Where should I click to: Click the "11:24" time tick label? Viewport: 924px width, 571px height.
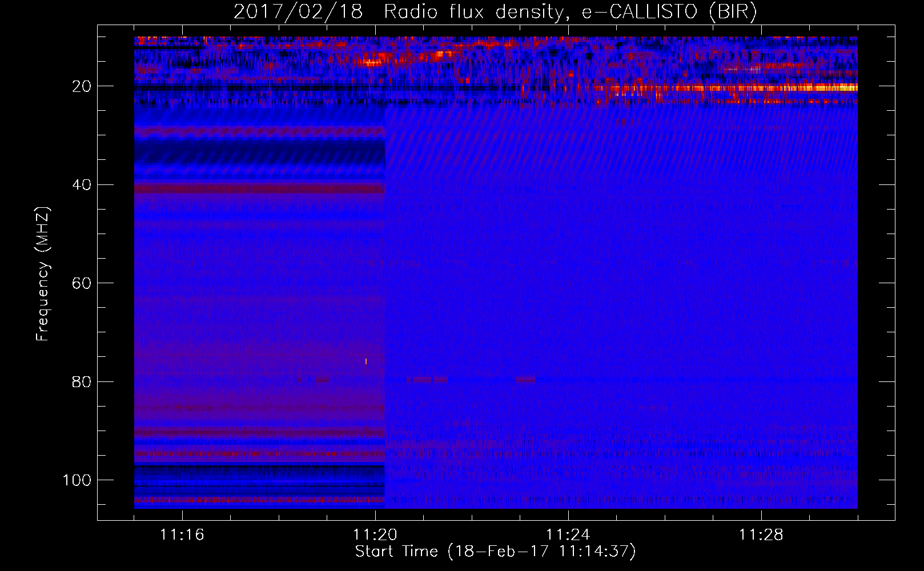point(568,535)
